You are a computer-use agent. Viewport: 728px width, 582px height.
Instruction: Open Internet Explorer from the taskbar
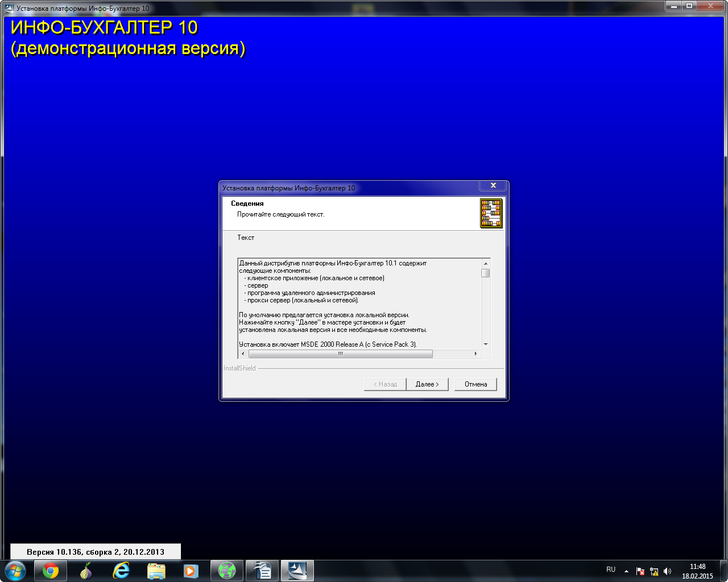121,571
